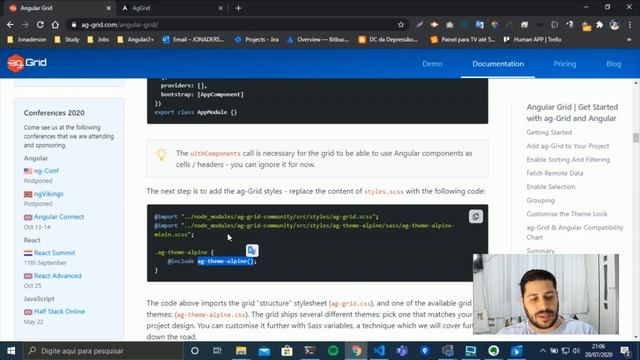
Task: Open the Blog navigation item
Action: coord(613,64)
